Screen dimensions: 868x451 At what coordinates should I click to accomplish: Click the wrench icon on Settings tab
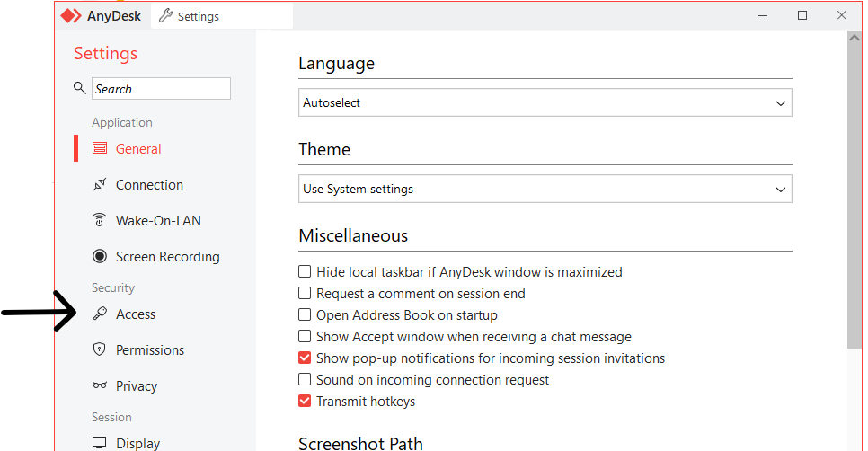165,16
